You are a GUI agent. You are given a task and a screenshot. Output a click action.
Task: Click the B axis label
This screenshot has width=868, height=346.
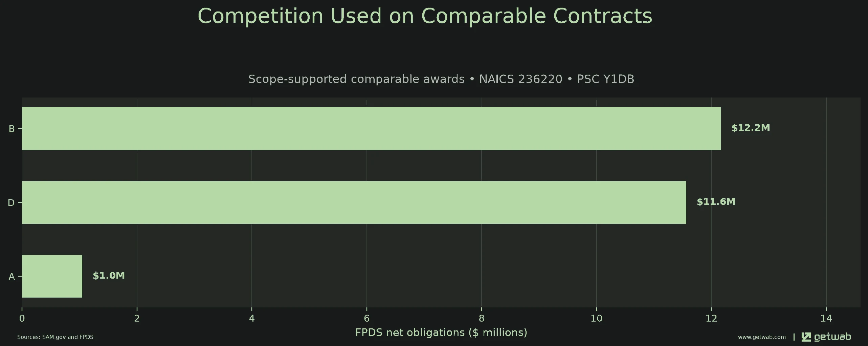click(x=12, y=129)
